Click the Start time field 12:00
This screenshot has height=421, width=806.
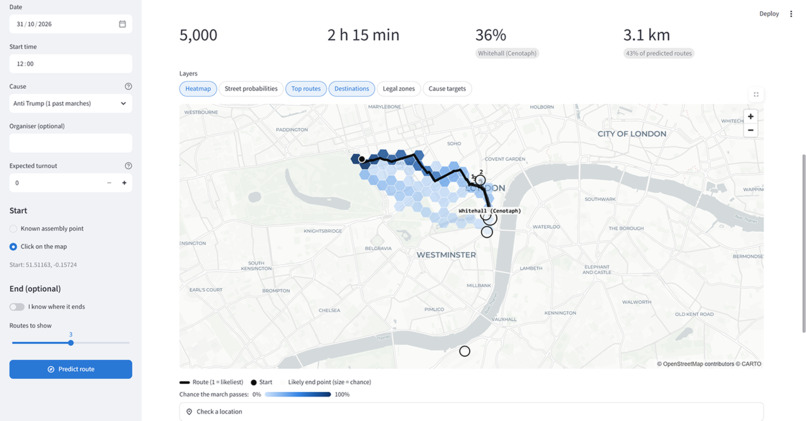tap(70, 64)
